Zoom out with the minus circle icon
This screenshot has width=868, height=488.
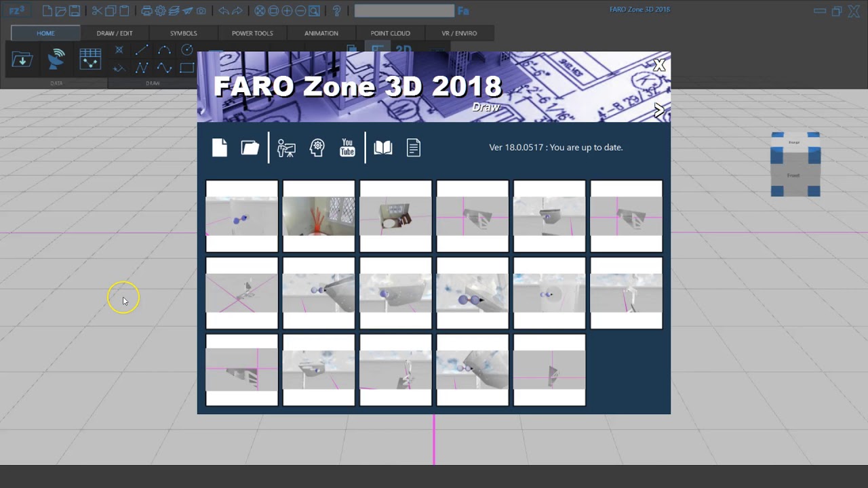[300, 11]
